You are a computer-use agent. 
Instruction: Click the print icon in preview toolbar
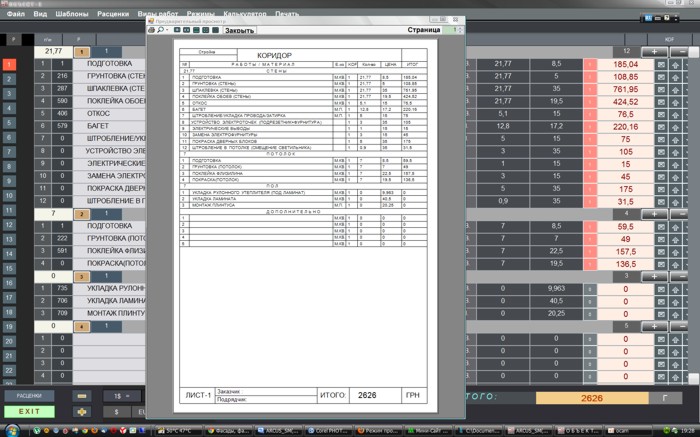tap(152, 30)
